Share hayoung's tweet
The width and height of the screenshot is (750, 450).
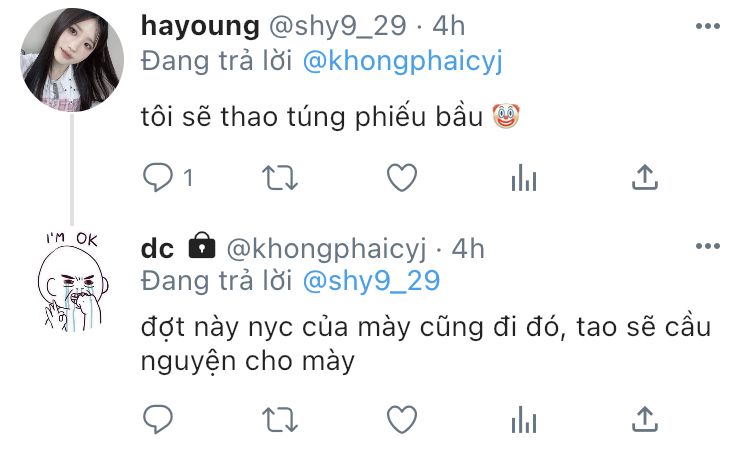tap(645, 177)
